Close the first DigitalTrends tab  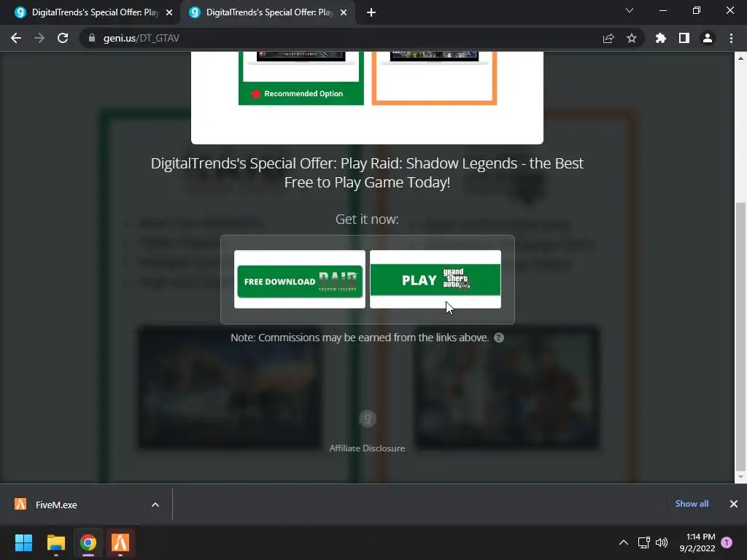tap(169, 12)
